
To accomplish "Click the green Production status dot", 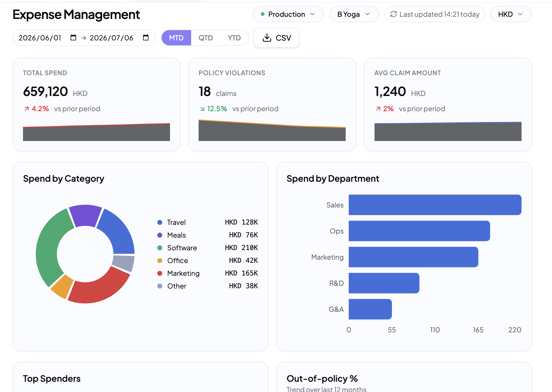I will 263,14.
